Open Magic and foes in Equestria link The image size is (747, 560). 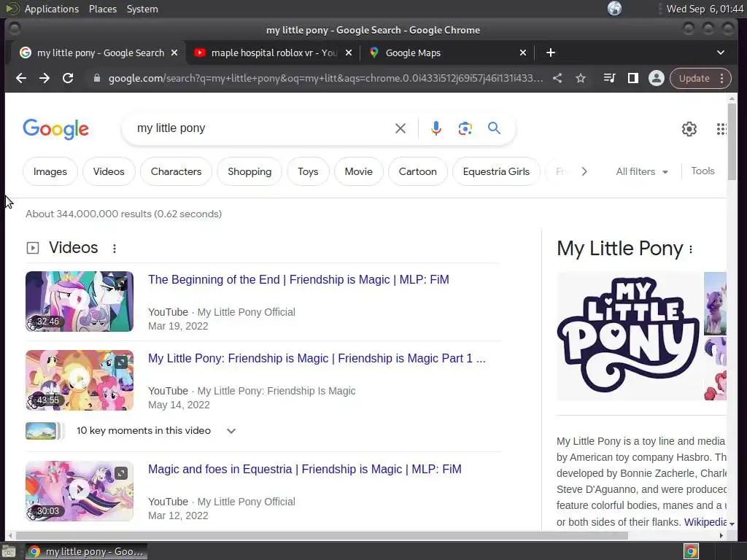point(304,469)
